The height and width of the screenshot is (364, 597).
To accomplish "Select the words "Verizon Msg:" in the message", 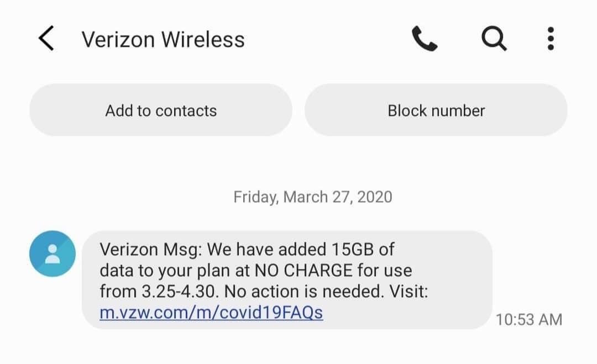I will tap(151, 249).
